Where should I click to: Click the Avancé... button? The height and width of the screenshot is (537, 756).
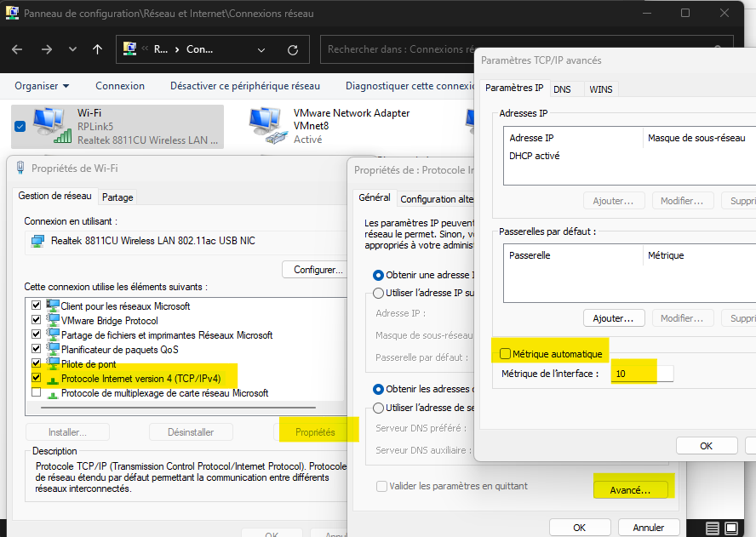pos(630,490)
